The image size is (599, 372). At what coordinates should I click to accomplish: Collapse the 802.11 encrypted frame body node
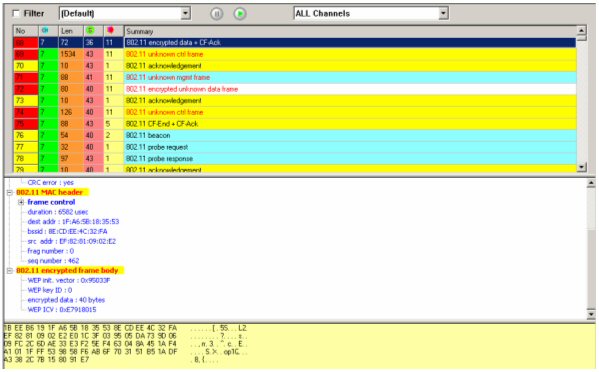[10, 271]
